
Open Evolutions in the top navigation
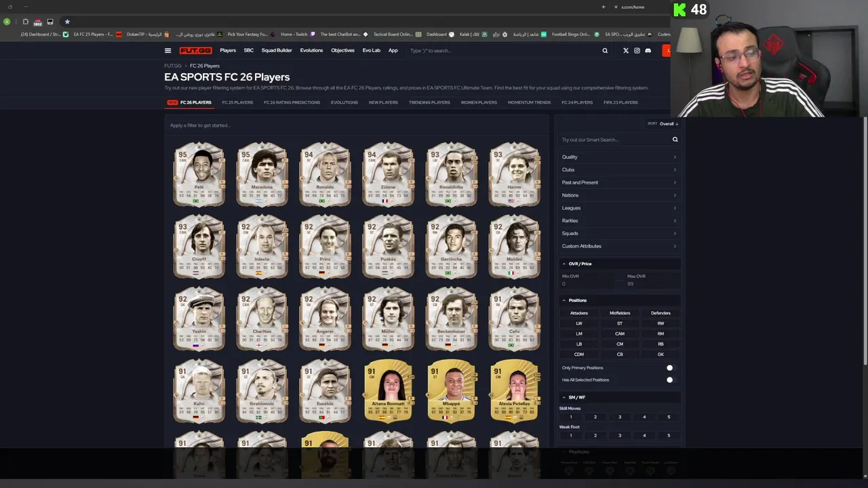(311, 50)
